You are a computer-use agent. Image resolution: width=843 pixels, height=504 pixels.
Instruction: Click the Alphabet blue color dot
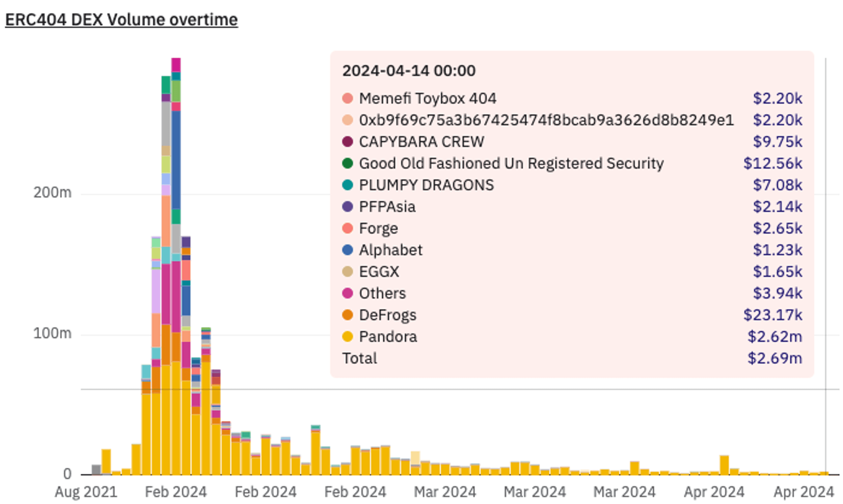coord(347,250)
